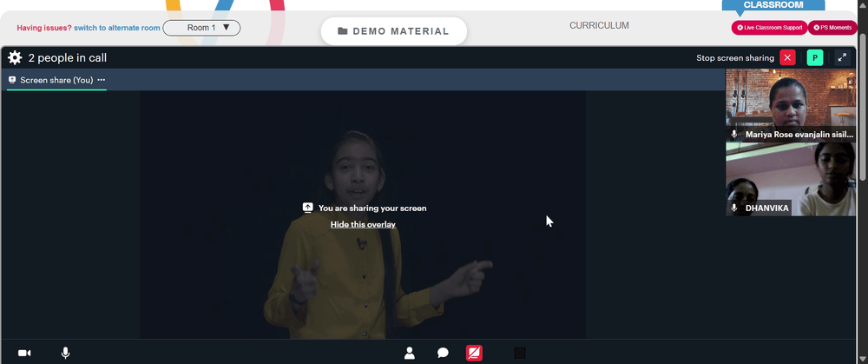Switch to the CURRICULUM tab
This screenshot has width=868, height=364.
tap(599, 25)
